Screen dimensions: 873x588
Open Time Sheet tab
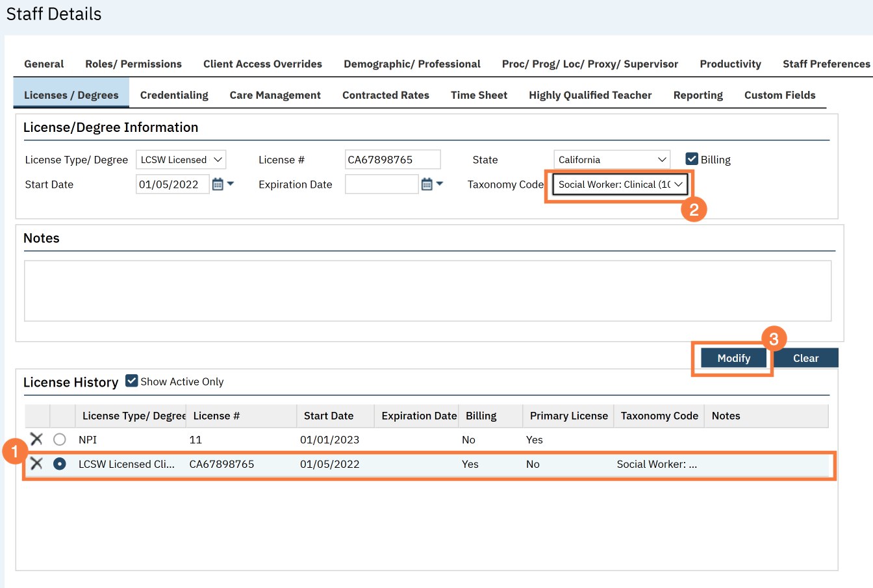(x=479, y=95)
